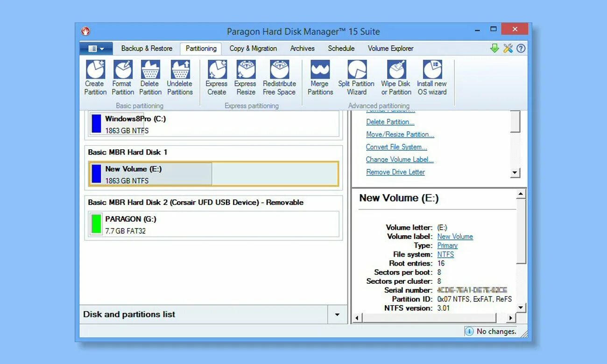Click the Create Partition icon
This screenshot has width=607, height=364.
pyautogui.click(x=95, y=78)
